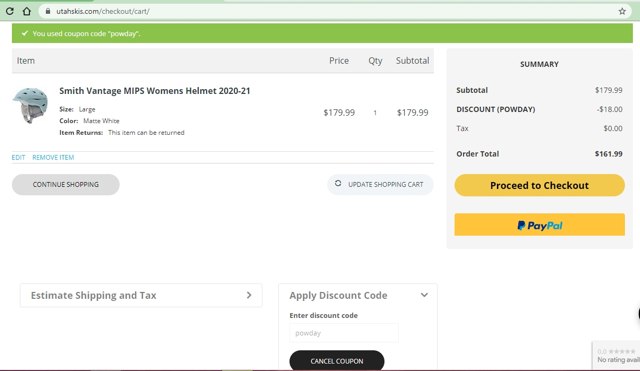Click the Tax value $0.00
Screen dimensions: 640x371
613,129
